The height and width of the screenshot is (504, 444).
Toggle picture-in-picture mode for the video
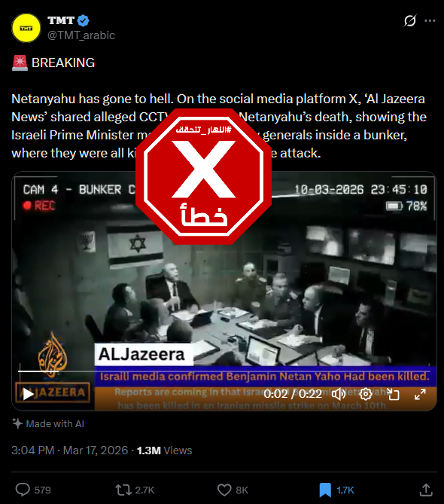[x=393, y=394]
